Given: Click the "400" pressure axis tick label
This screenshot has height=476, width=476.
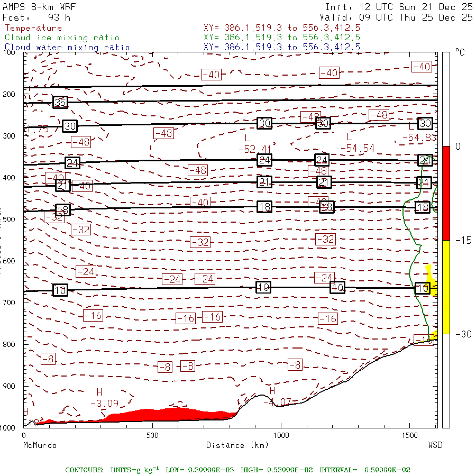Looking at the screenshot, I should (9, 178).
